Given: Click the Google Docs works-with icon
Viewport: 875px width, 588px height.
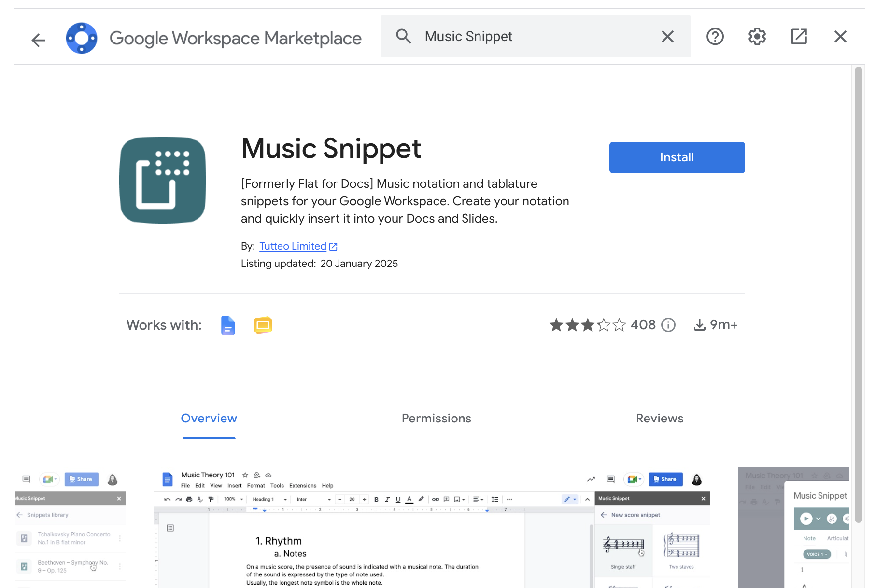Looking at the screenshot, I should (228, 325).
